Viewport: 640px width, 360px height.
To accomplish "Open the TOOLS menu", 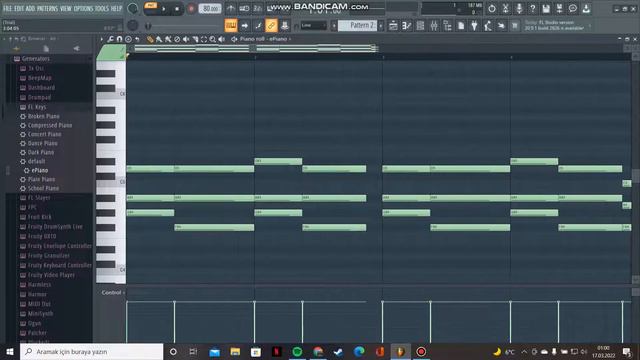I will point(102,8).
